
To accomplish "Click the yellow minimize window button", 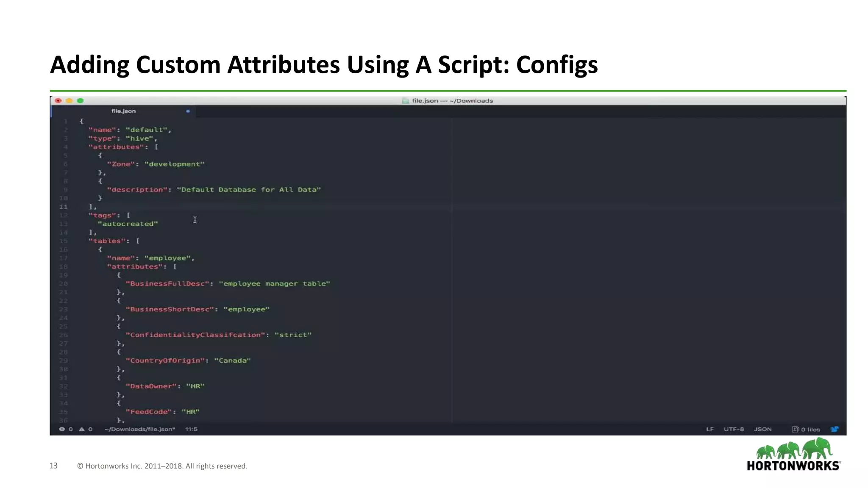I will (69, 101).
